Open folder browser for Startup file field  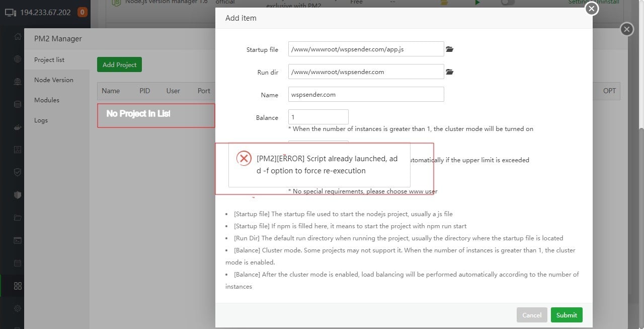(449, 49)
